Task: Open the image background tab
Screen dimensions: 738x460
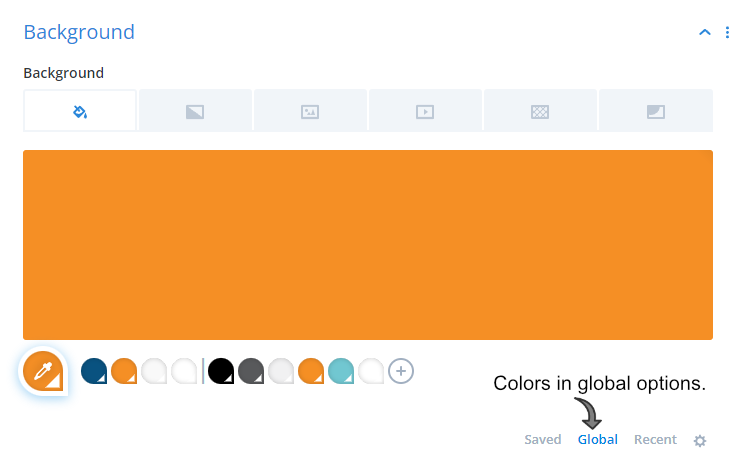Action: (x=310, y=111)
